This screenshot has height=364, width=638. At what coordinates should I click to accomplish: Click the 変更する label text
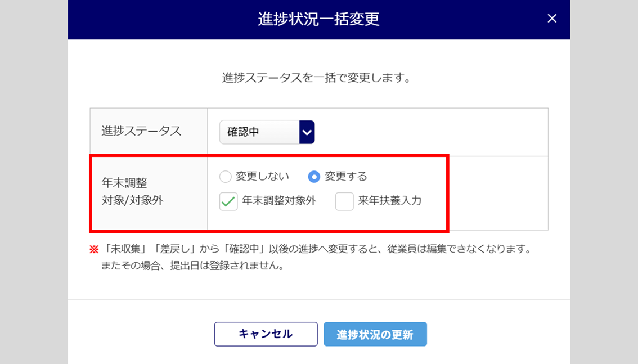[x=346, y=176]
